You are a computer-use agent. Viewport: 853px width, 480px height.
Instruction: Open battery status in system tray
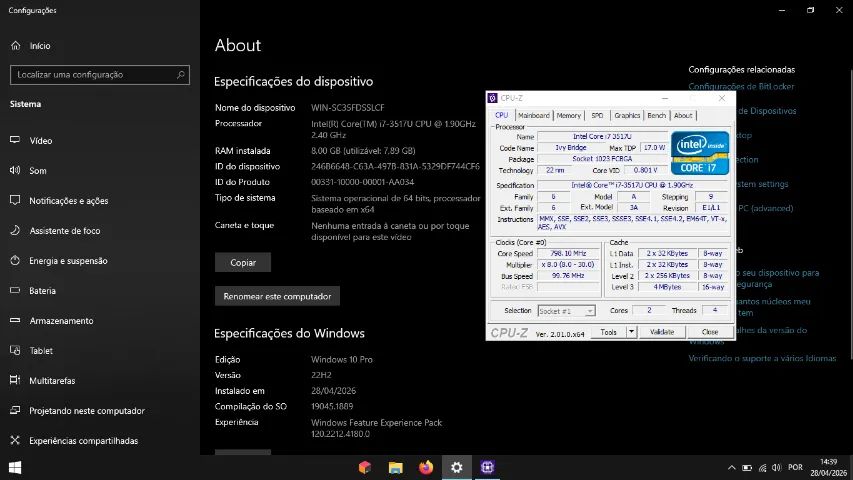coord(747,467)
